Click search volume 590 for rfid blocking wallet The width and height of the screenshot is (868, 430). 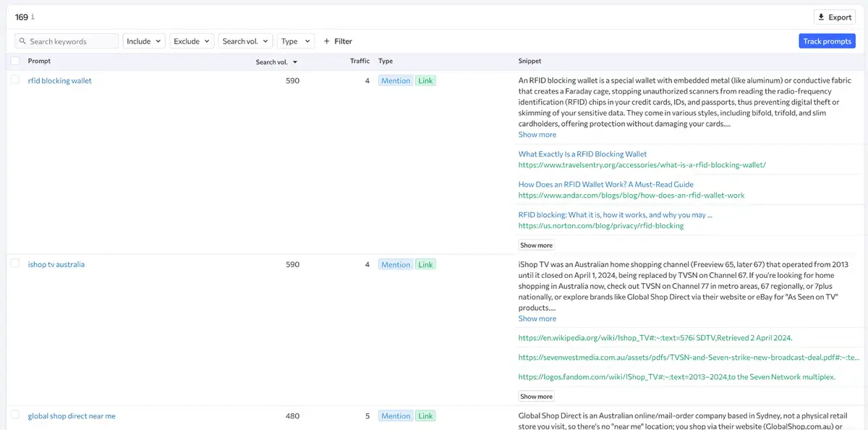coord(292,80)
